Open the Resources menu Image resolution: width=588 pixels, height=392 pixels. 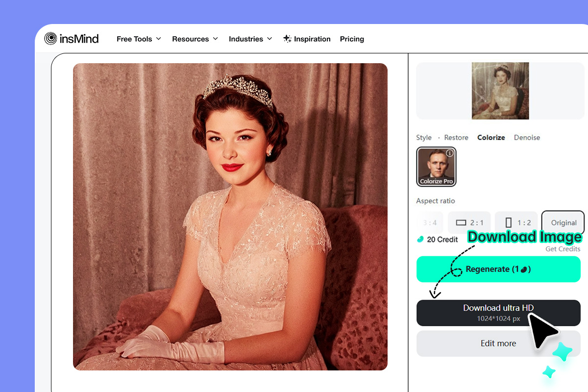point(195,39)
